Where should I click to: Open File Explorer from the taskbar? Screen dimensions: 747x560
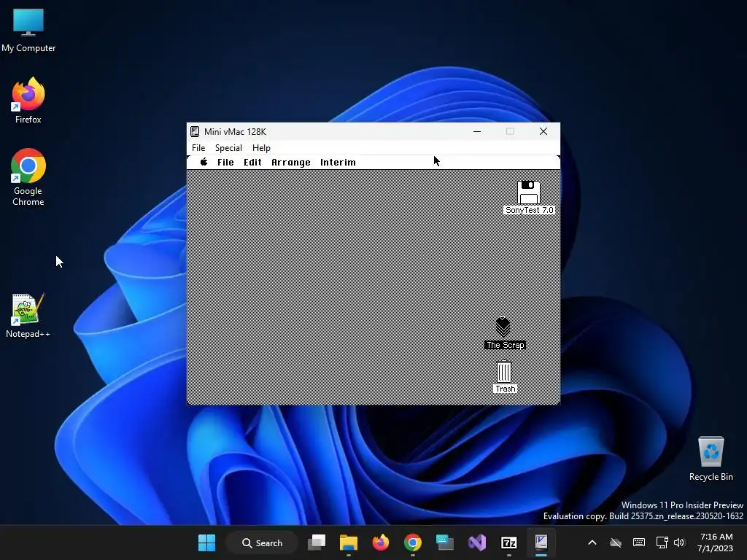click(x=349, y=542)
